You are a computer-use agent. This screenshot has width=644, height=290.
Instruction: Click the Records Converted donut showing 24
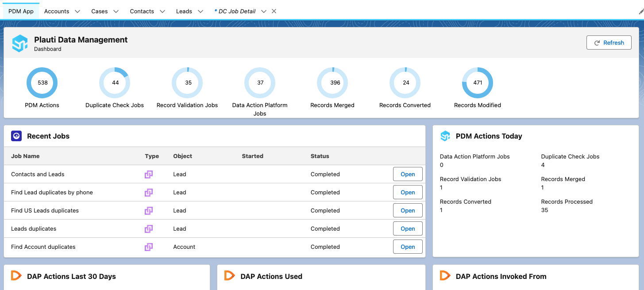point(405,83)
